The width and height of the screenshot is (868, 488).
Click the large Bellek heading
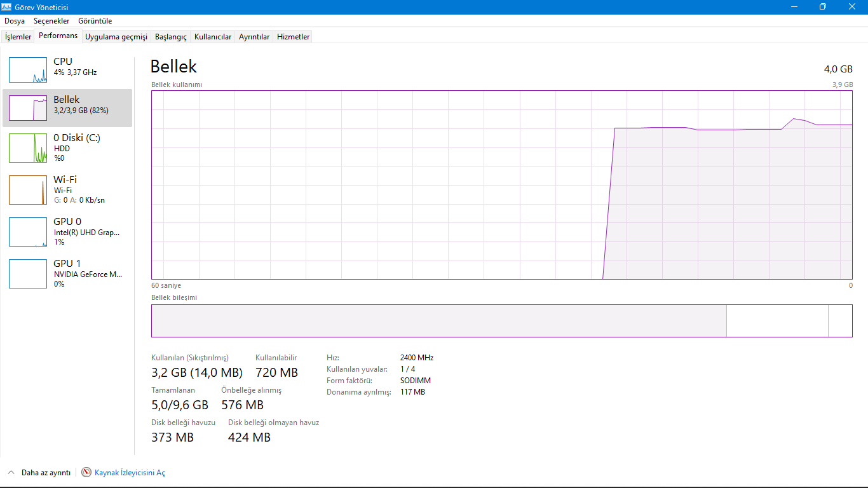point(173,67)
